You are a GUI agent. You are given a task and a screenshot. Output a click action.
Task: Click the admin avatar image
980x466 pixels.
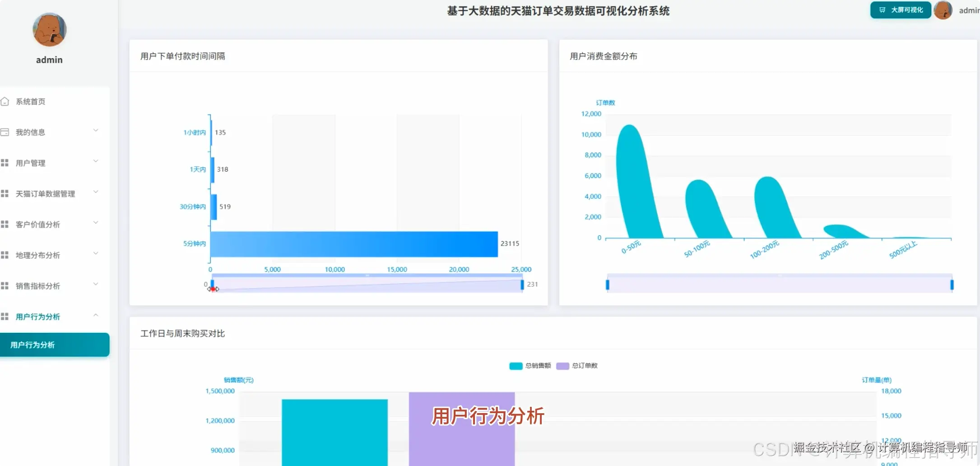point(943,10)
